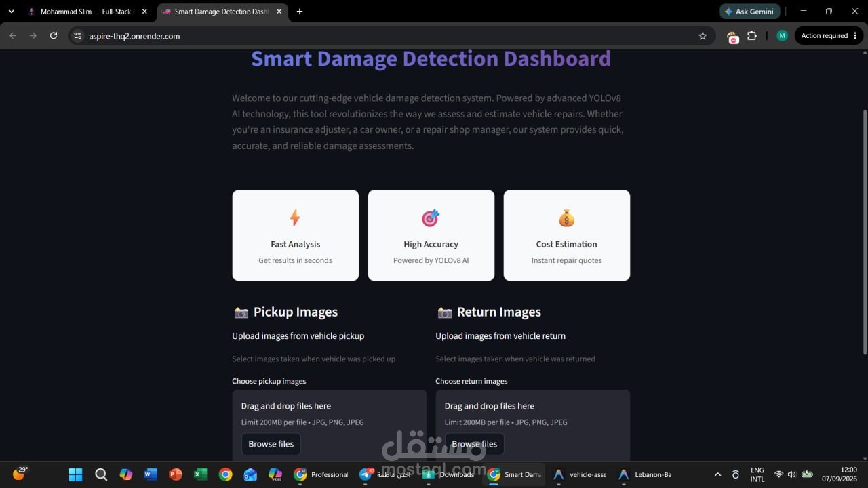This screenshot has width=868, height=488.
Task: Open the Professional Chrome window in taskbar
Action: [x=321, y=474]
